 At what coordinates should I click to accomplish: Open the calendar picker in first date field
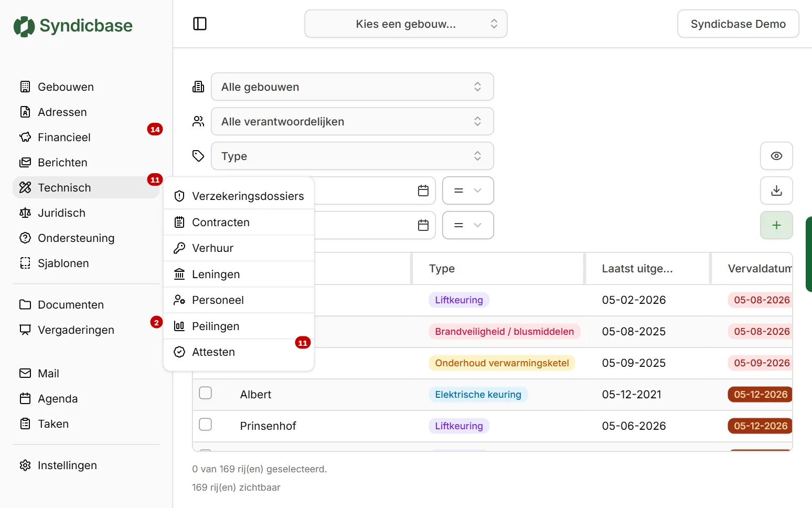pos(423,190)
